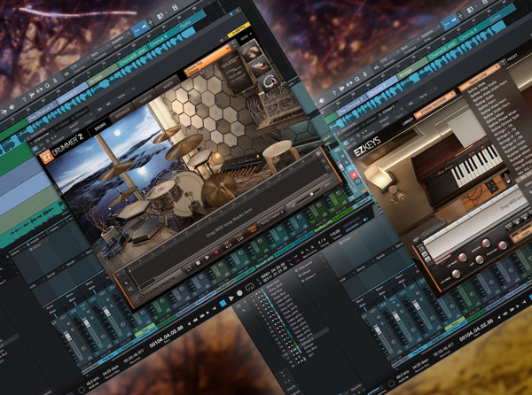532x395 pixels.
Task: Click Pre Chorus 2 arranger section in right window
Action: (351, 106)
